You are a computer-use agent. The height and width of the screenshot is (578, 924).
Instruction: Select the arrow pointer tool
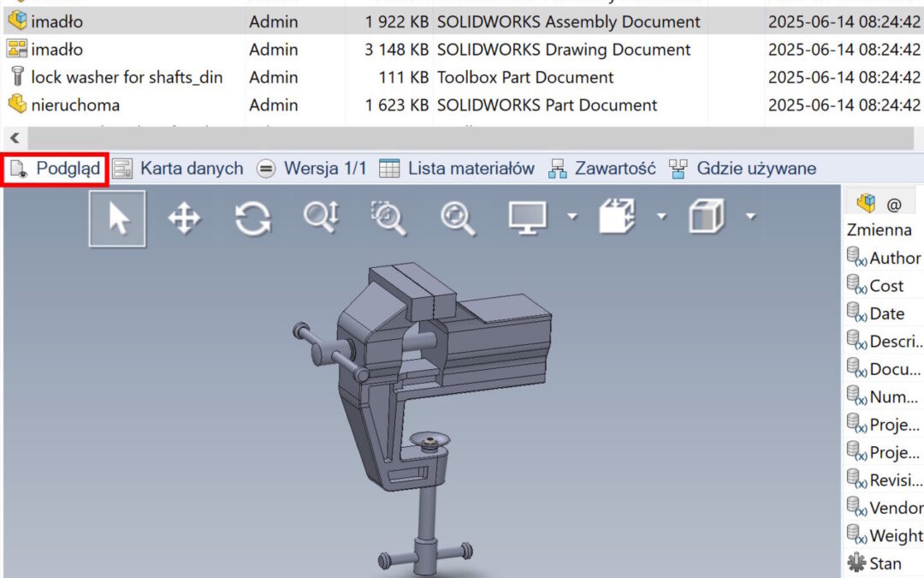pos(118,218)
